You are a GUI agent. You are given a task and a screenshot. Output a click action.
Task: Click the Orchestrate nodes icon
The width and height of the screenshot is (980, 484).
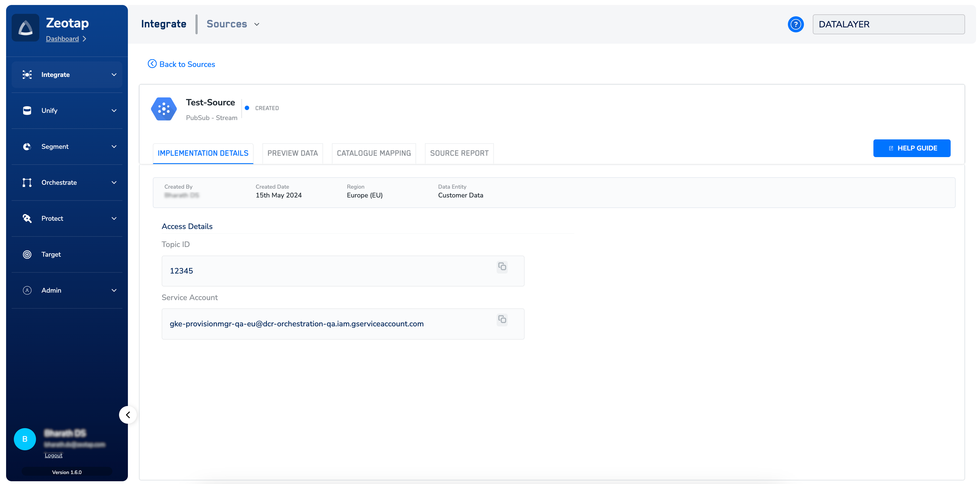(x=27, y=183)
